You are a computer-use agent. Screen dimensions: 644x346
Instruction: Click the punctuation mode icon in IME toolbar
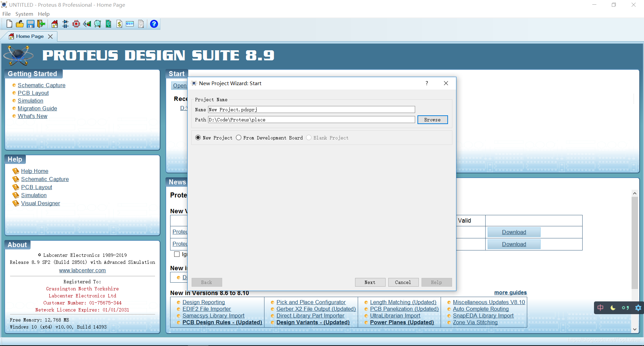[625, 307]
